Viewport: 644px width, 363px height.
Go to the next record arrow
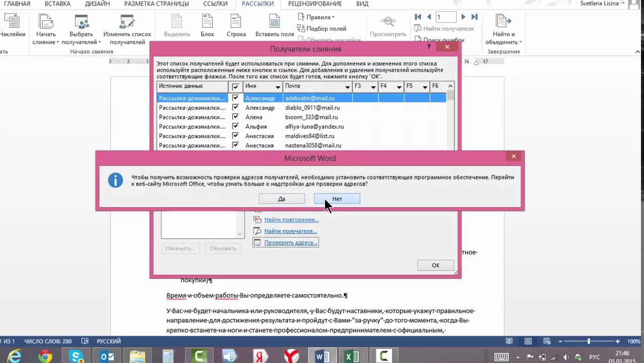[x=464, y=17]
